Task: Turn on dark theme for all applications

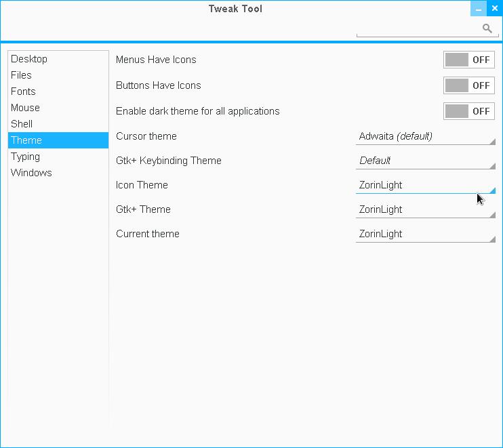Action: pyautogui.click(x=469, y=111)
